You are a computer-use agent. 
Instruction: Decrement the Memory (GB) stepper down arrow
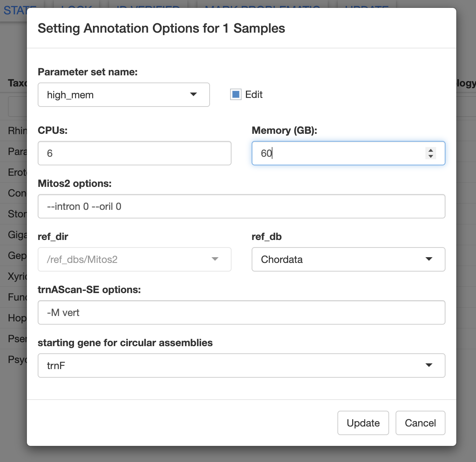431,156
